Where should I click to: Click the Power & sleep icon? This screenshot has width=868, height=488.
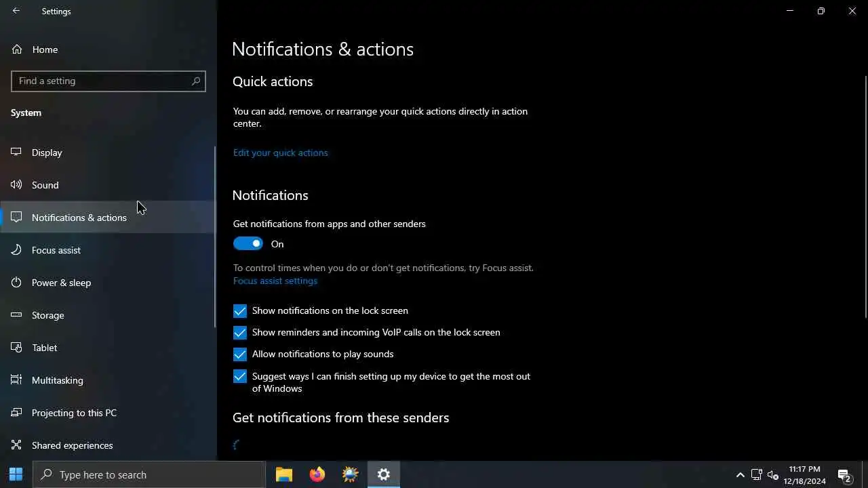point(16,283)
